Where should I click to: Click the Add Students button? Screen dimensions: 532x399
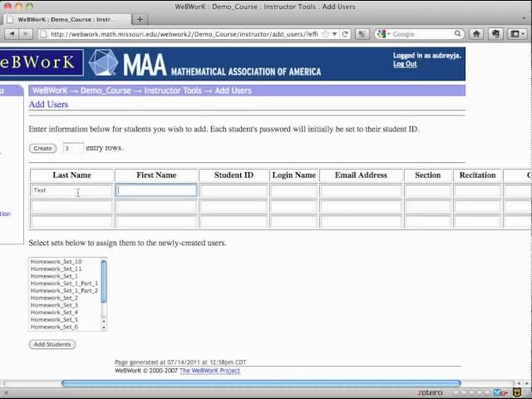[x=52, y=344]
